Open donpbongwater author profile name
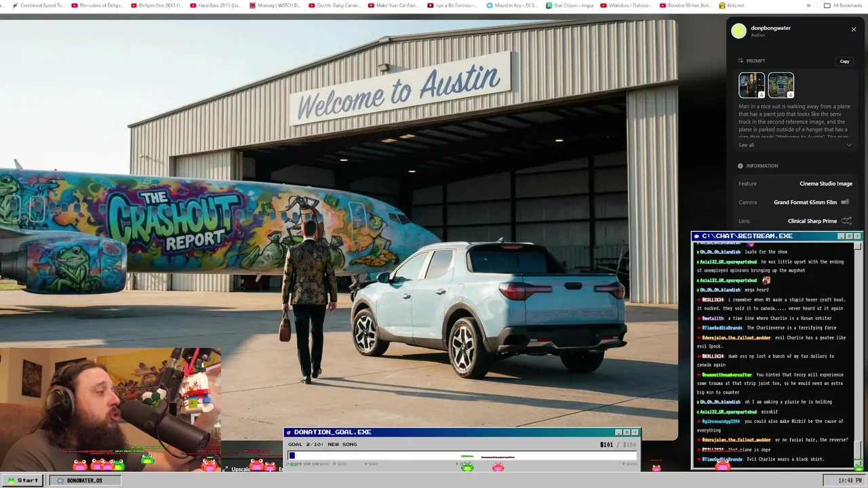The height and width of the screenshot is (488, 868). pos(770,28)
